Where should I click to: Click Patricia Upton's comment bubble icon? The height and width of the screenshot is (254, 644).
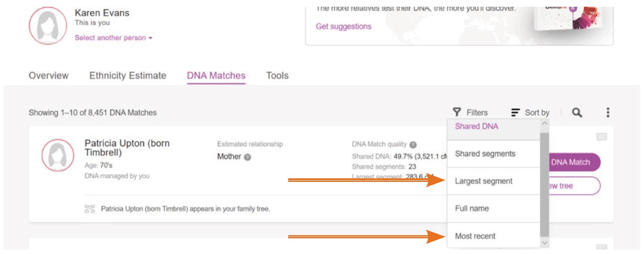click(x=601, y=138)
